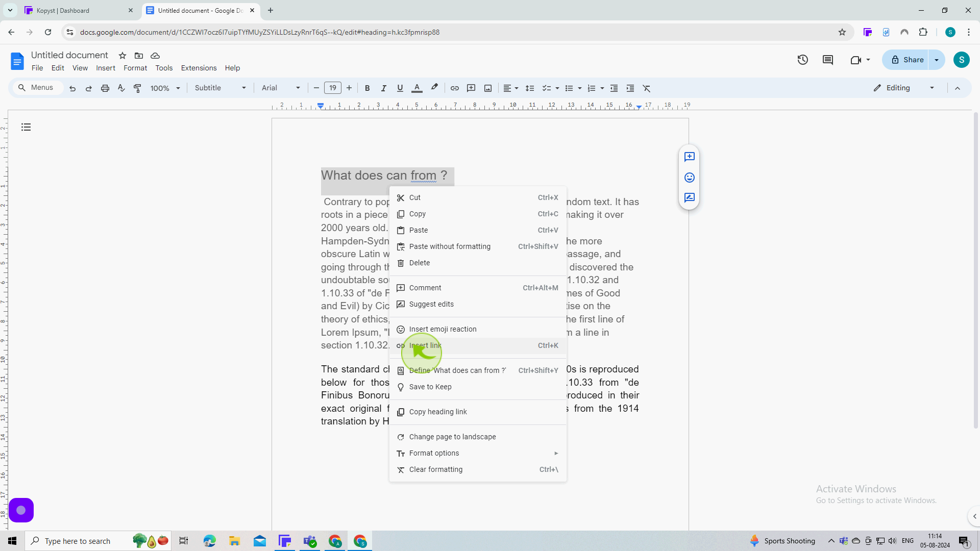Expand the zoom level dropdown

(178, 88)
